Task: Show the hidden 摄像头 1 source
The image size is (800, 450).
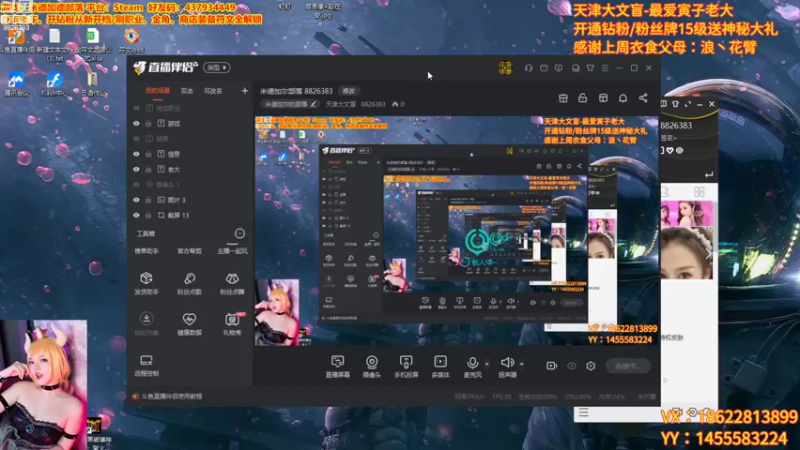Action: (x=136, y=185)
